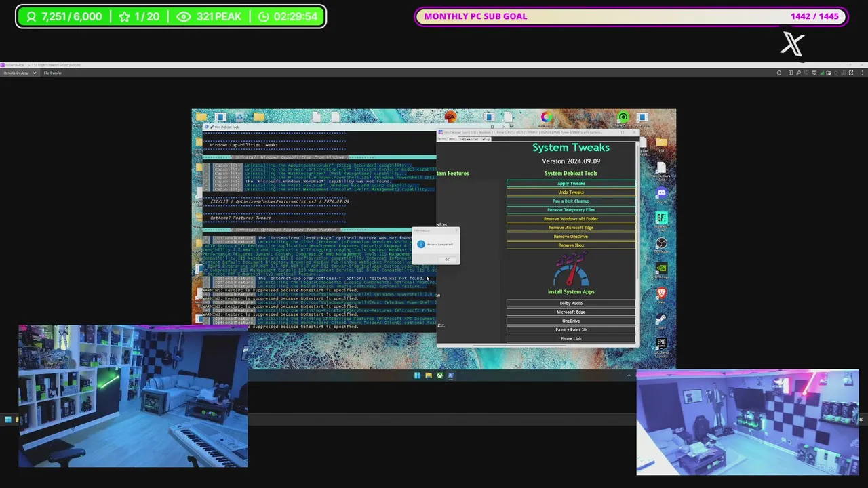Install Dolby Audio system app
This screenshot has height=488, width=868.
coord(571,304)
